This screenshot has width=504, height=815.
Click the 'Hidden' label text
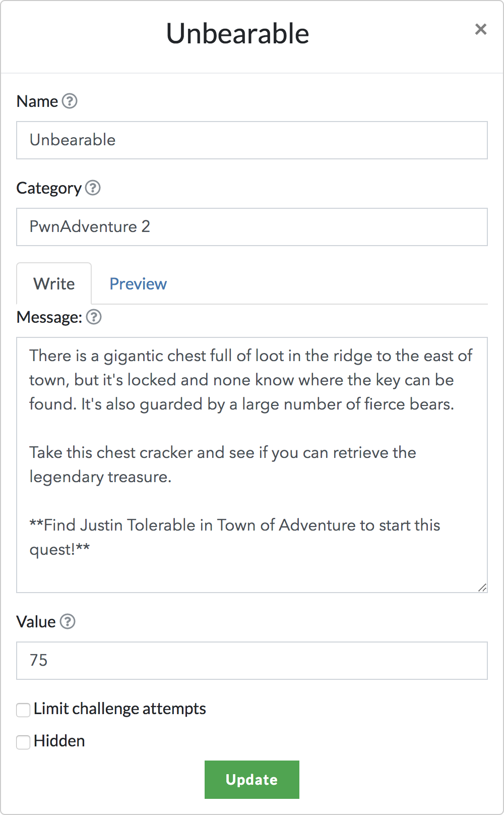click(x=59, y=741)
